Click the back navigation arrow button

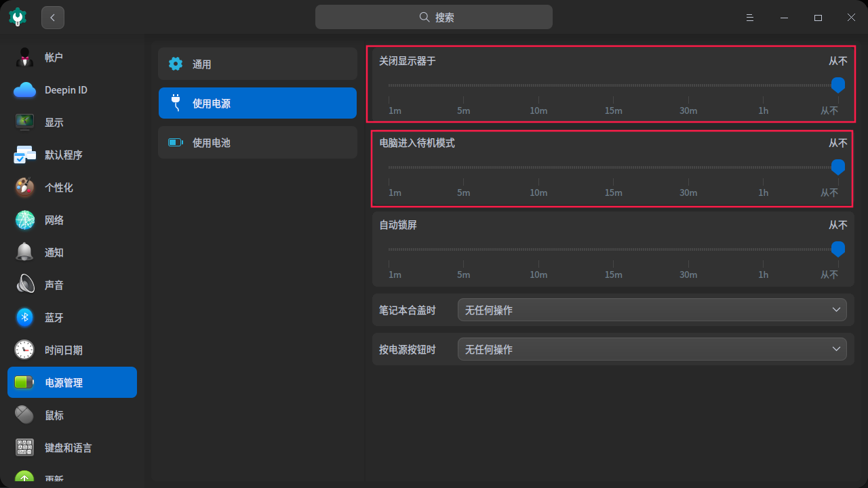point(52,17)
